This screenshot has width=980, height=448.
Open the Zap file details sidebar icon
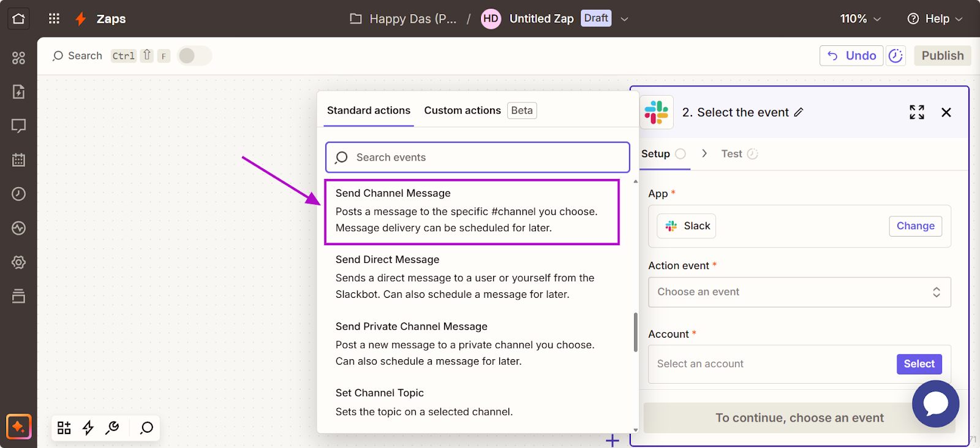point(18,92)
